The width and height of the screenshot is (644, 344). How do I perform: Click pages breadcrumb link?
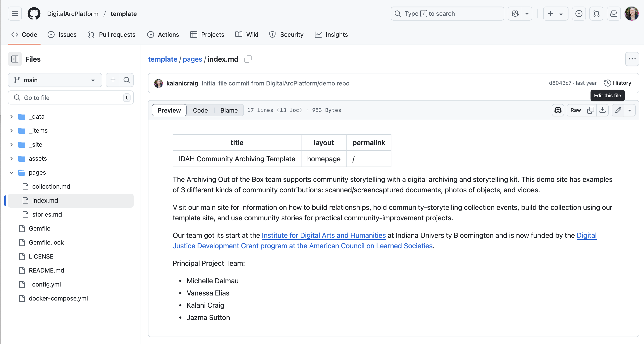pos(193,59)
